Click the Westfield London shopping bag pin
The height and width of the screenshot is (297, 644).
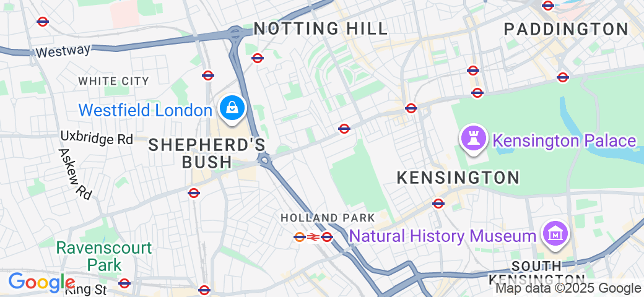point(232,109)
